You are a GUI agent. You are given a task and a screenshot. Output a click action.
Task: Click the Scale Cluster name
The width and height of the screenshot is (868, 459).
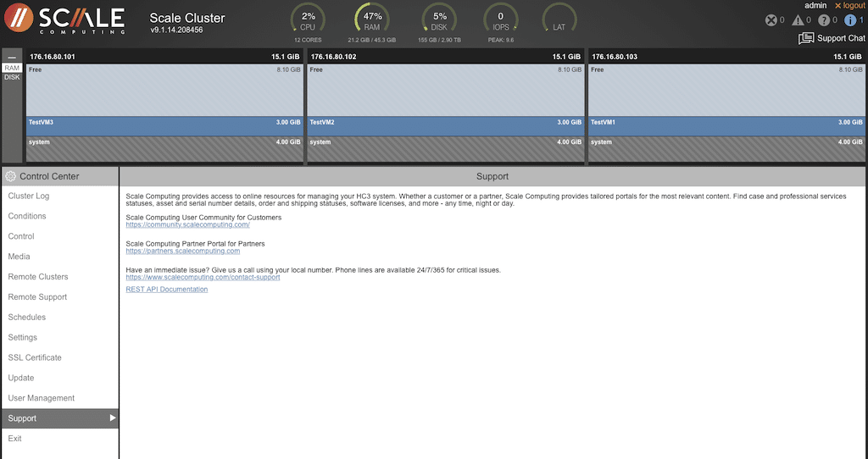coord(187,18)
